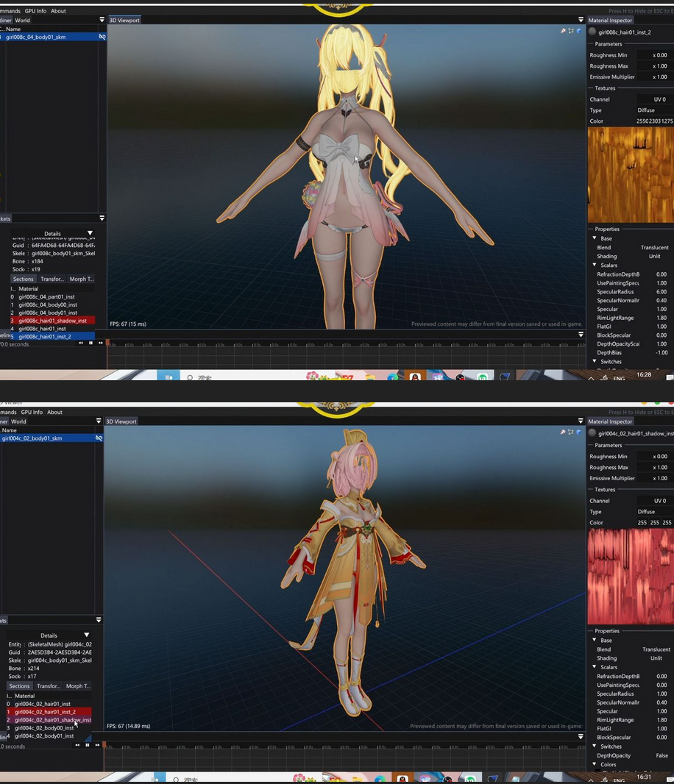Viewport: 674px width, 784px height.
Task: Collapse Base properties in top Material Inspector
Action: tap(595, 238)
